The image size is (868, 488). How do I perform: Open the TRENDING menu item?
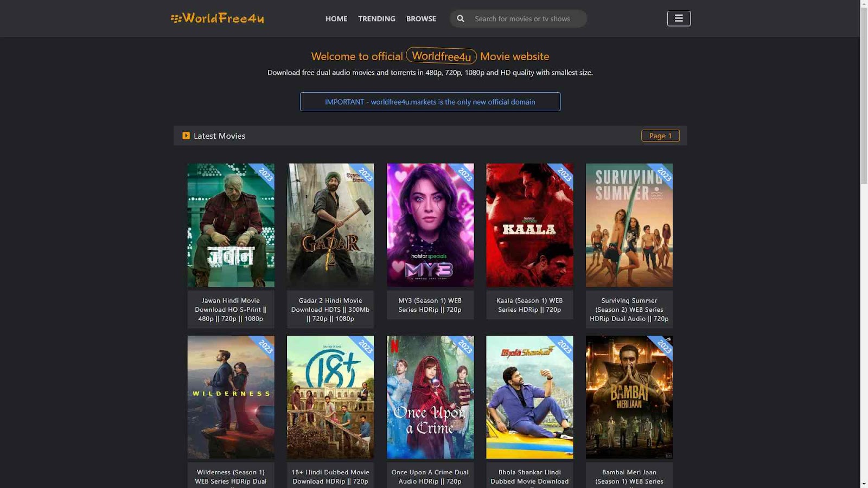point(376,18)
